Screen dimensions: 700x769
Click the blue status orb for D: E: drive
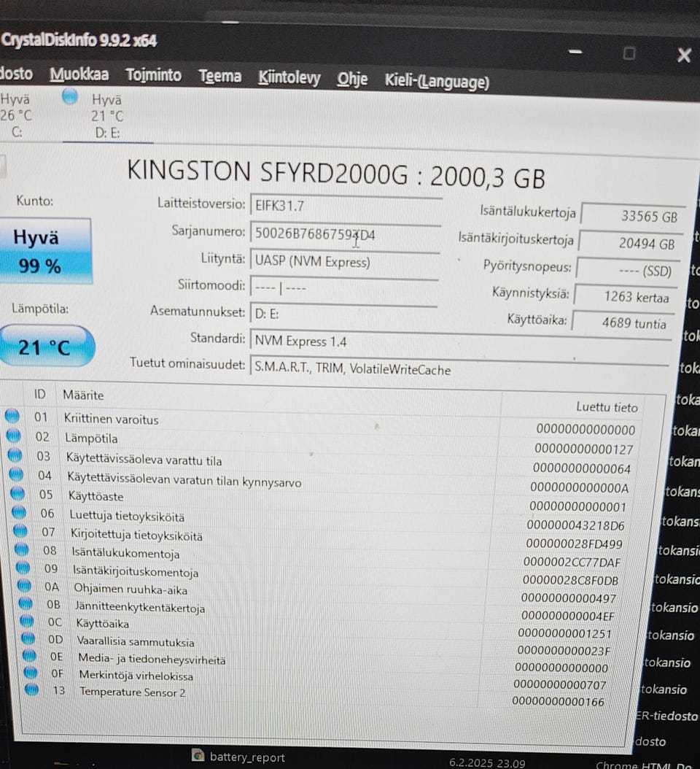[x=70, y=96]
